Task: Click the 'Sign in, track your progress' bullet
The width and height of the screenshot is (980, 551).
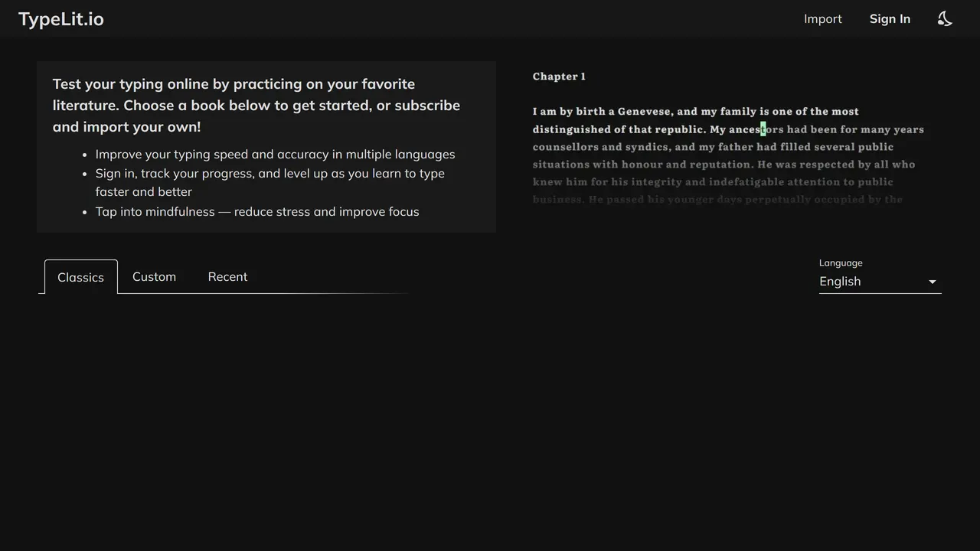Action: pos(270,182)
